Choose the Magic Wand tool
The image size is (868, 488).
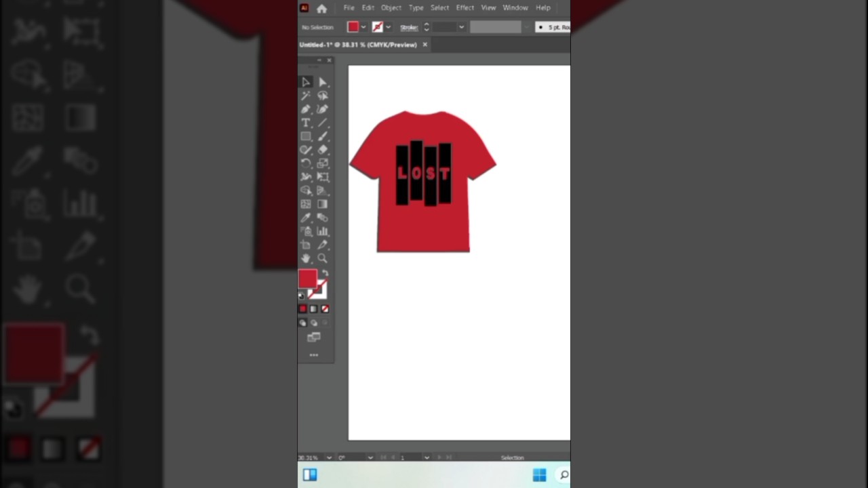coord(306,96)
